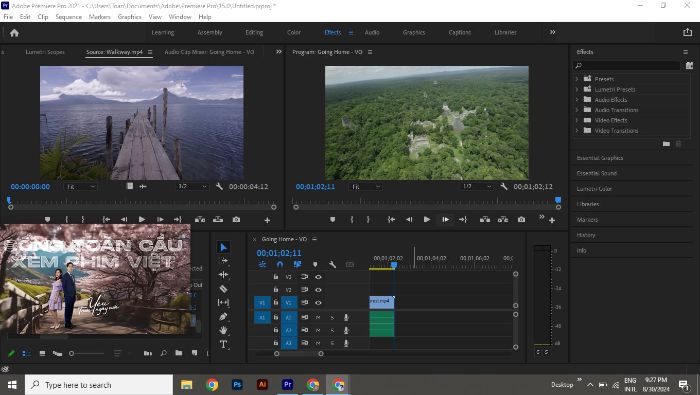This screenshot has height=395, width=700.
Task: Mark In point in Program monitor
Action: tap(352, 220)
